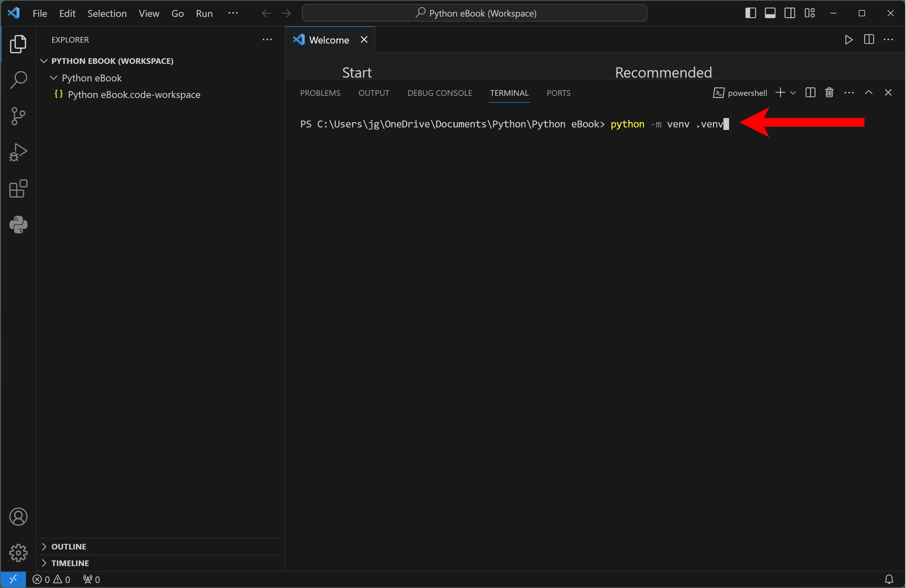Image resolution: width=906 pixels, height=588 pixels.
Task: Go back with navigation arrow
Action: coord(267,13)
